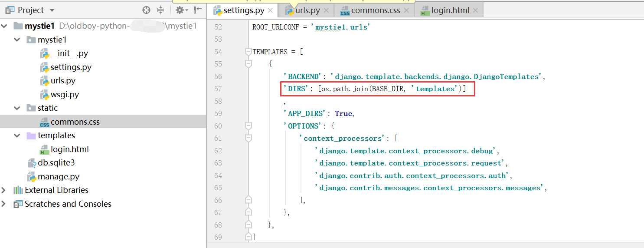Click the fold end marker at line 69

(248, 237)
